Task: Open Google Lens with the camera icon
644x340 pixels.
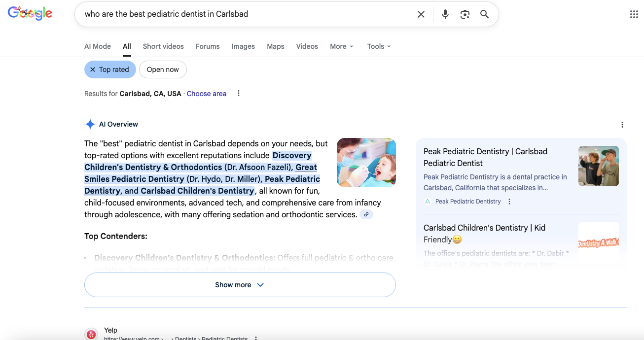Action: point(465,14)
